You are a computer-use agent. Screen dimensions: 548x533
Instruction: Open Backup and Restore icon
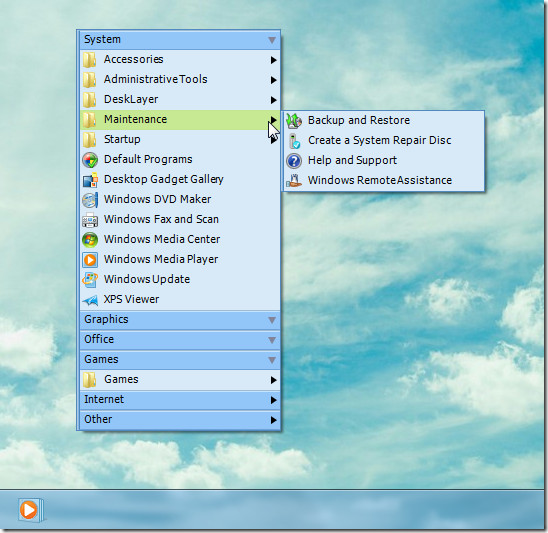coord(294,121)
